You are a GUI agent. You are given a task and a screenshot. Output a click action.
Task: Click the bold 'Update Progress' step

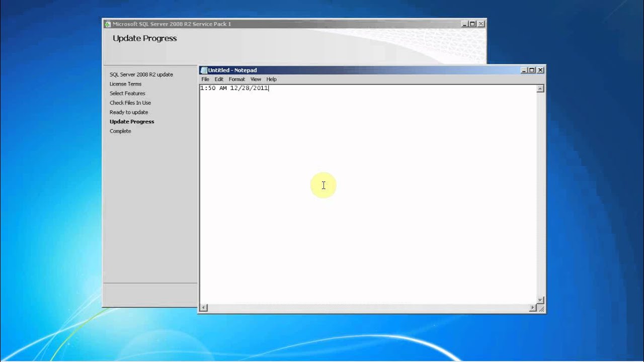(x=132, y=122)
